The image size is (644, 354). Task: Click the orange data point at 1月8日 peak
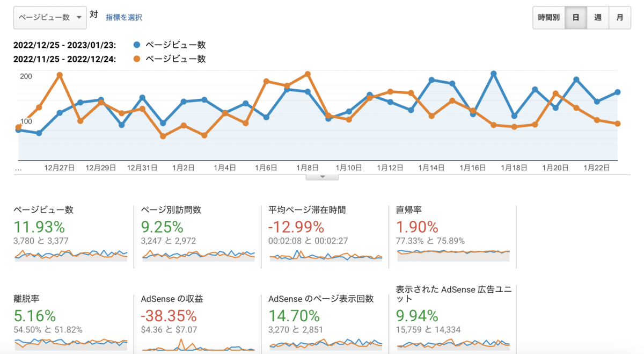(308, 74)
